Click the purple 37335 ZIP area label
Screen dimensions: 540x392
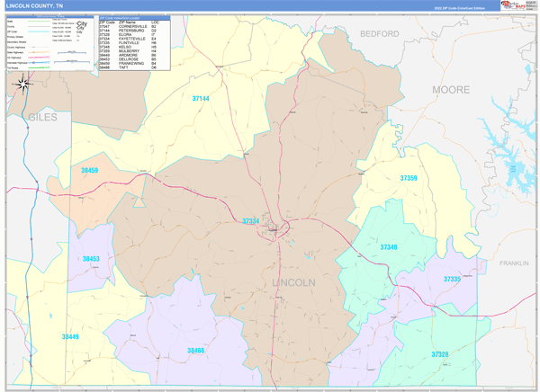452,280
